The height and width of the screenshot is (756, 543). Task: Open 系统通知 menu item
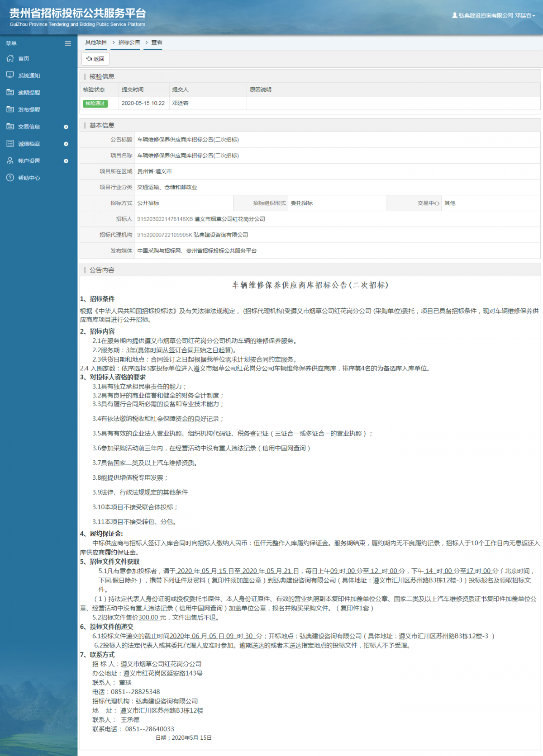coord(29,76)
